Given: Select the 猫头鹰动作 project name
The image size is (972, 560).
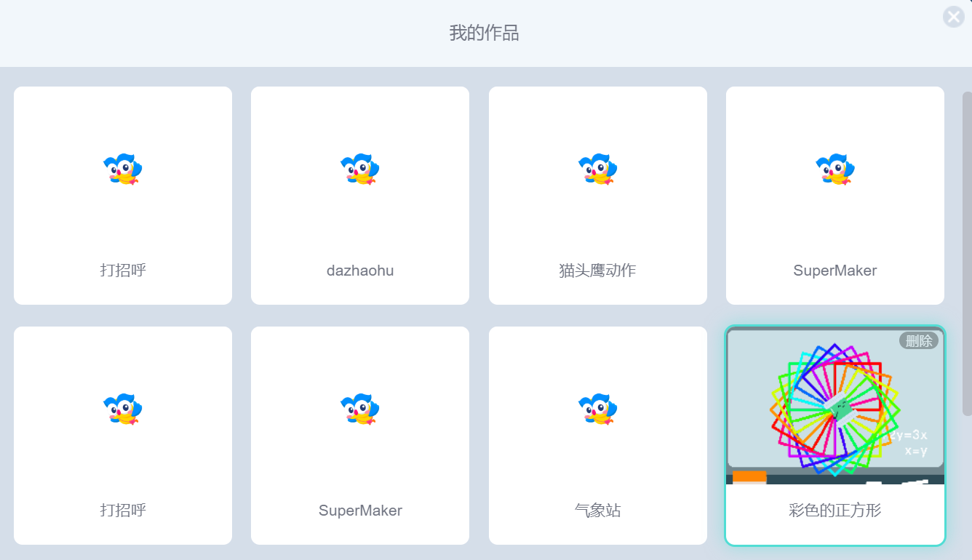Looking at the screenshot, I should (598, 271).
